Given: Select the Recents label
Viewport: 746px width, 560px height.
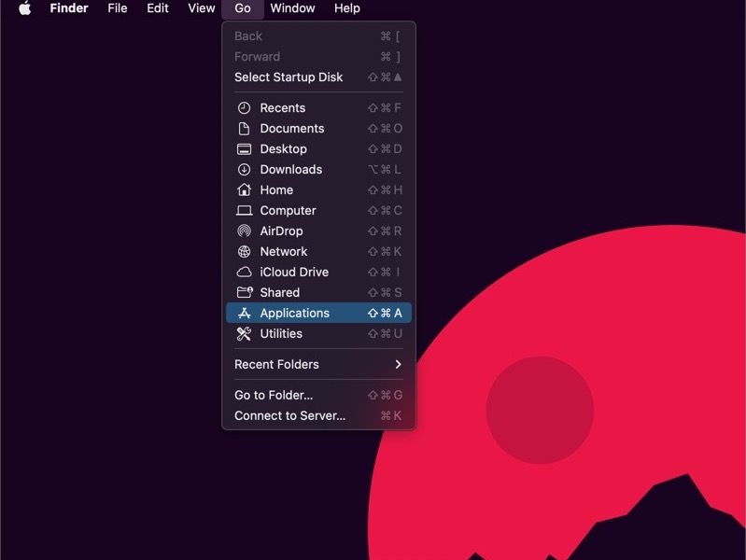Looking at the screenshot, I should (283, 108).
